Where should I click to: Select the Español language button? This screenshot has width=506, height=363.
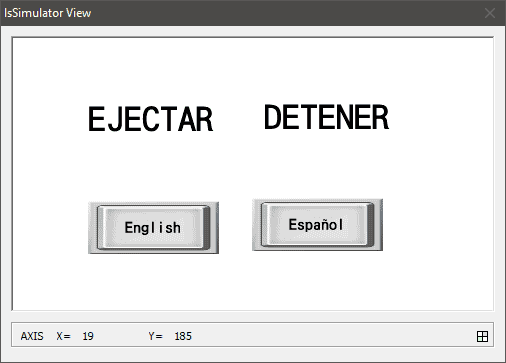coord(317,225)
